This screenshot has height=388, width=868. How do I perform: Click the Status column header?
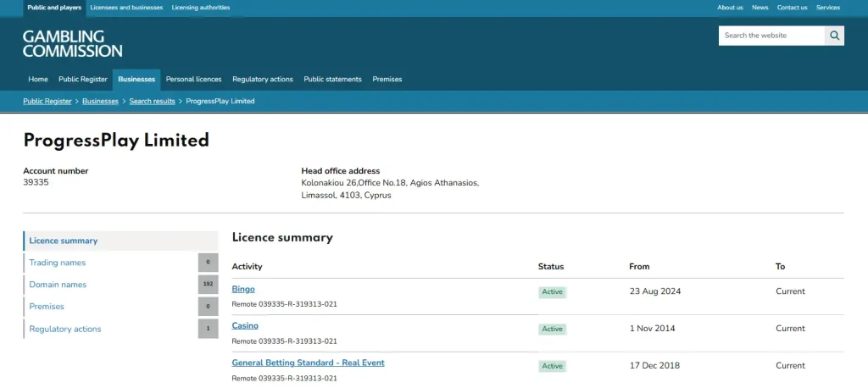click(551, 267)
